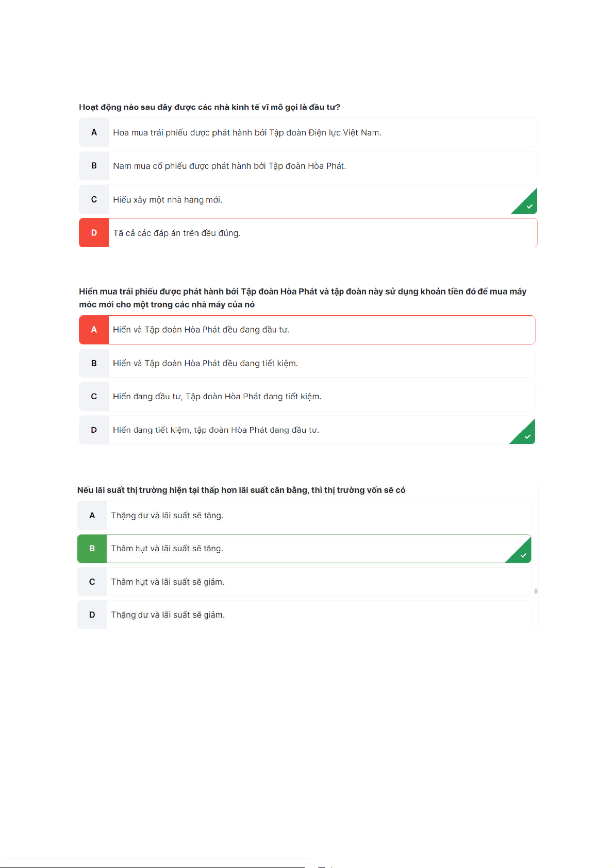Click the red A badge in second question
The width and height of the screenshot is (614, 868).
[94, 330]
